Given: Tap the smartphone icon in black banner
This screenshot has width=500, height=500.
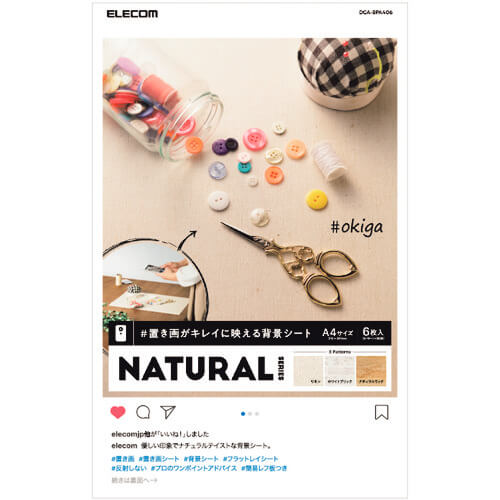Looking at the screenshot, I should click(x=120, y=333).
